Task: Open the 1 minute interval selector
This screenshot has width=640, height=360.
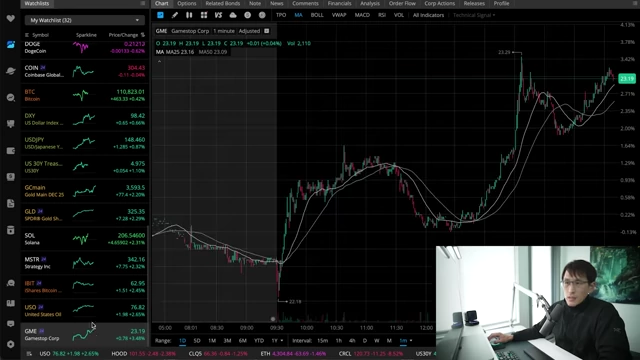Action: (224, 31)
